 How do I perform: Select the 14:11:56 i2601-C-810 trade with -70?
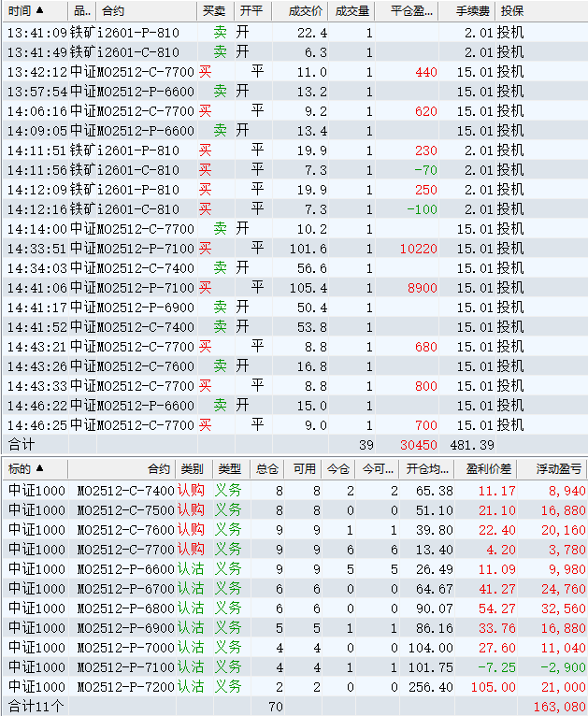pyautogui.click(x=294, y=170)
